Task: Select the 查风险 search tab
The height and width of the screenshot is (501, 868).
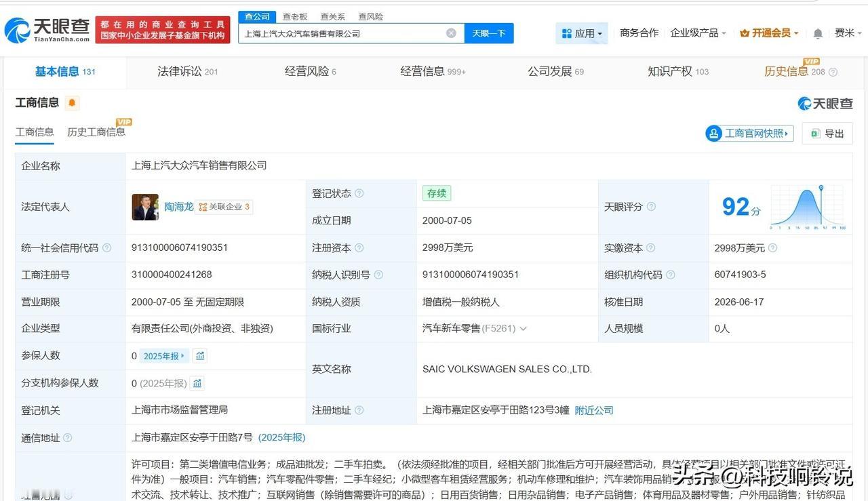Action: pyautogui.click(x=370, y=16)
